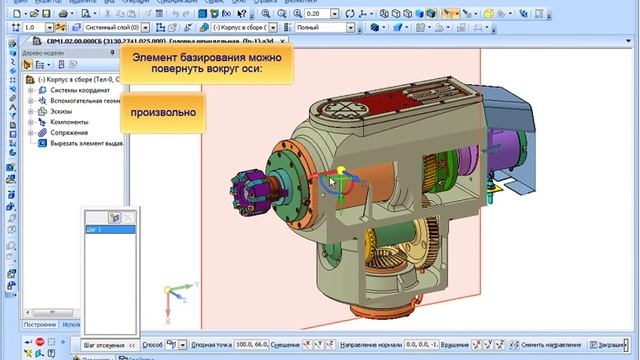Save the document with the diskette icon
Screen dimensions: 640x360
pos(46,13)
